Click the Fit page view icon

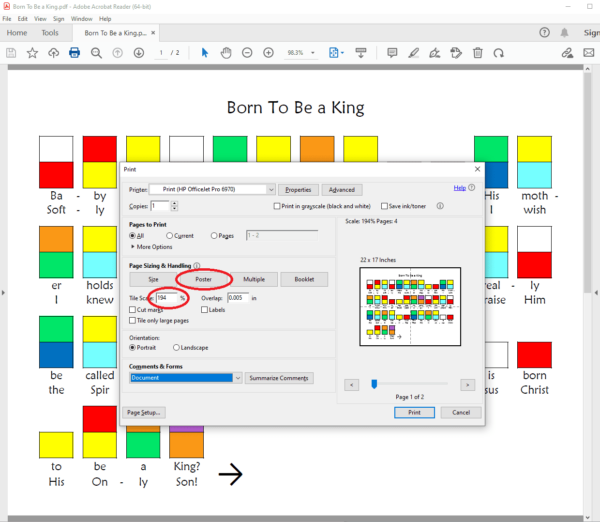pyautogui.click(x=334, y=53)
